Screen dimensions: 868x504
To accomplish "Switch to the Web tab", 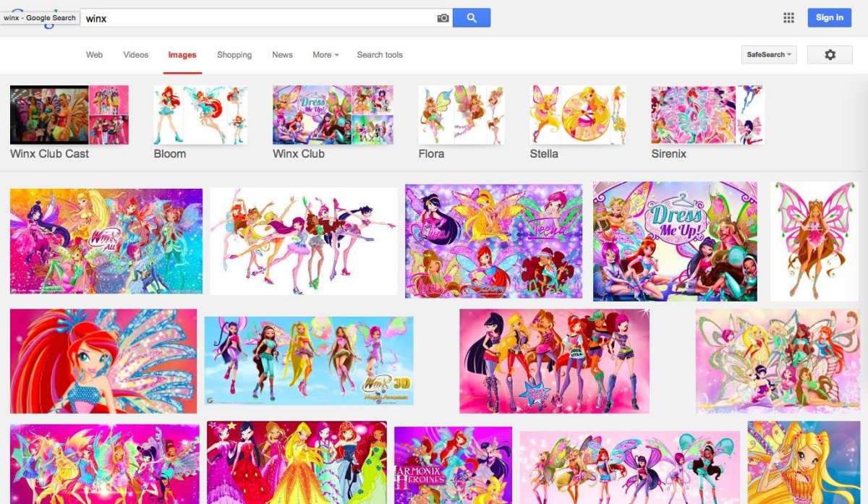I will 94,55.
